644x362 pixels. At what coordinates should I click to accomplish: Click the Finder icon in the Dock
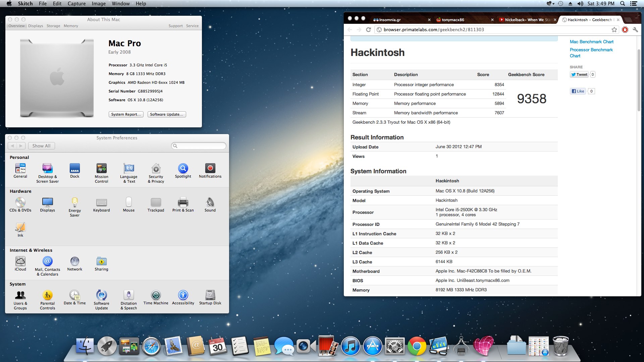(85, 346)
